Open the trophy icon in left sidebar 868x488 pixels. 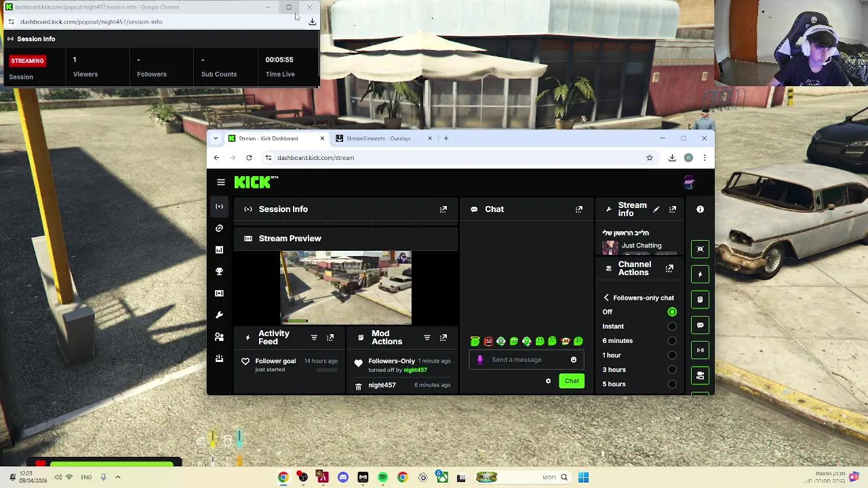pos(219,272)
